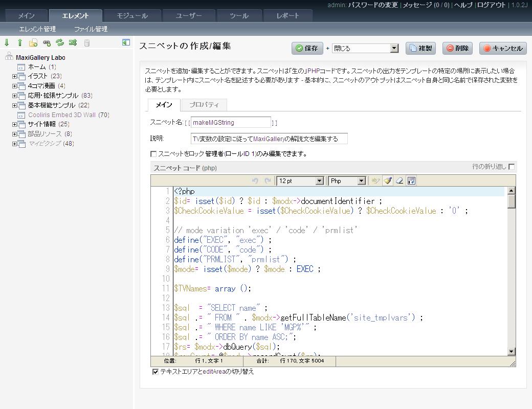
Task: Open the Php syntax language dropdown
Action: (x=347, y=180)
